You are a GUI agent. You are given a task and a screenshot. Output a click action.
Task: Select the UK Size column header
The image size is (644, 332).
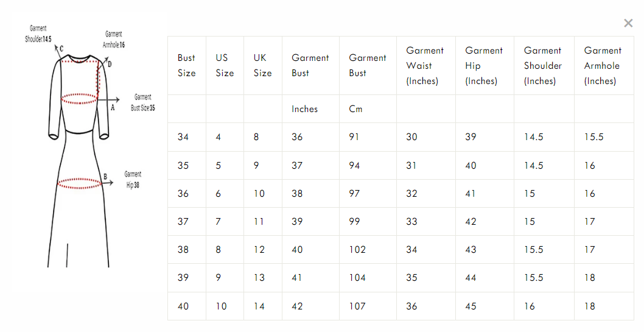262,65
